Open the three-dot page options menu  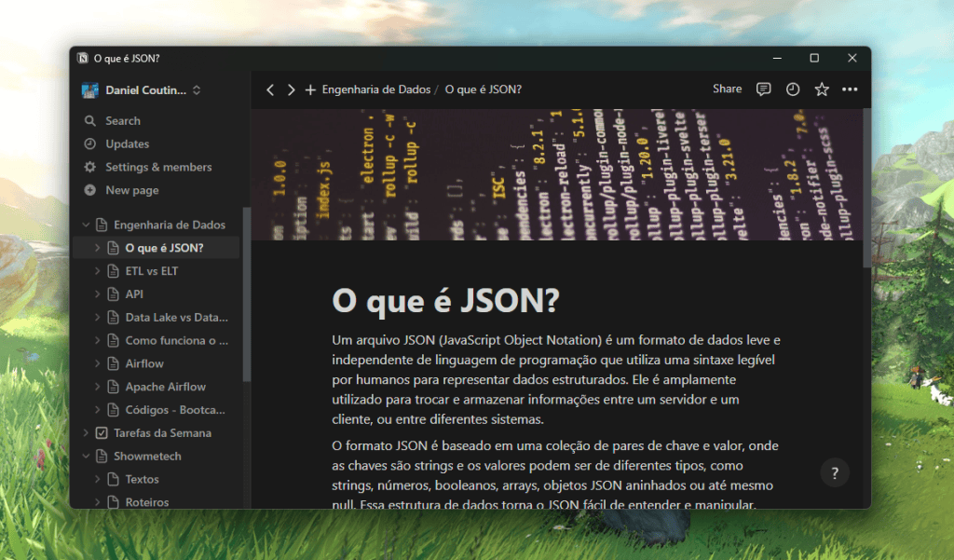click(x=850, y=89)
